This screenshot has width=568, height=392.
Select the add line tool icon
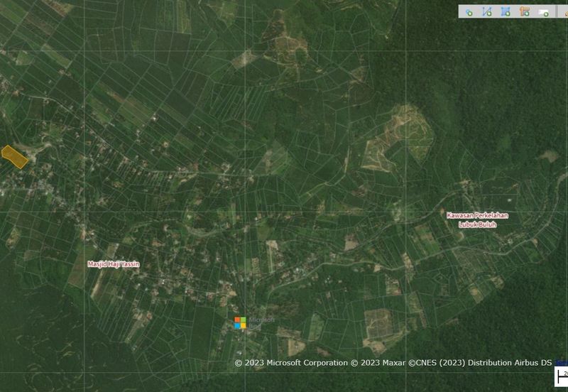click(x=487, y=12)
